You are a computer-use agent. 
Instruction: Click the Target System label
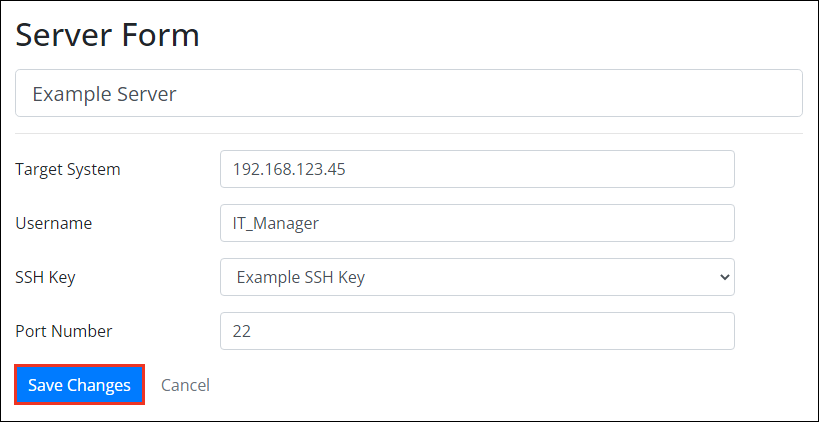pos(68,169)
